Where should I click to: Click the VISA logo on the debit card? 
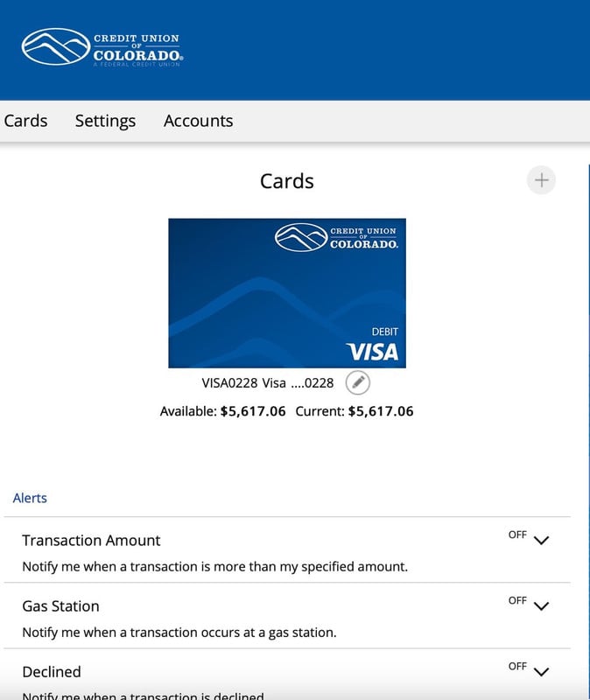[x=373, y=352]
